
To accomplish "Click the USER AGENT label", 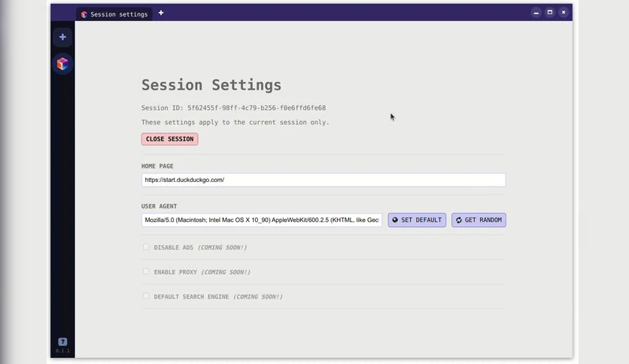I will tap(159, 206).
